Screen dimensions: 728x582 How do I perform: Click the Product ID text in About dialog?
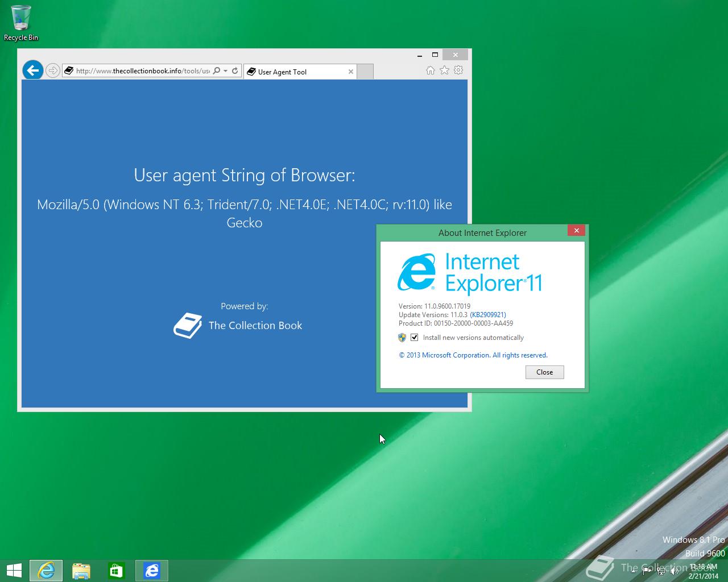pos(456,323)
